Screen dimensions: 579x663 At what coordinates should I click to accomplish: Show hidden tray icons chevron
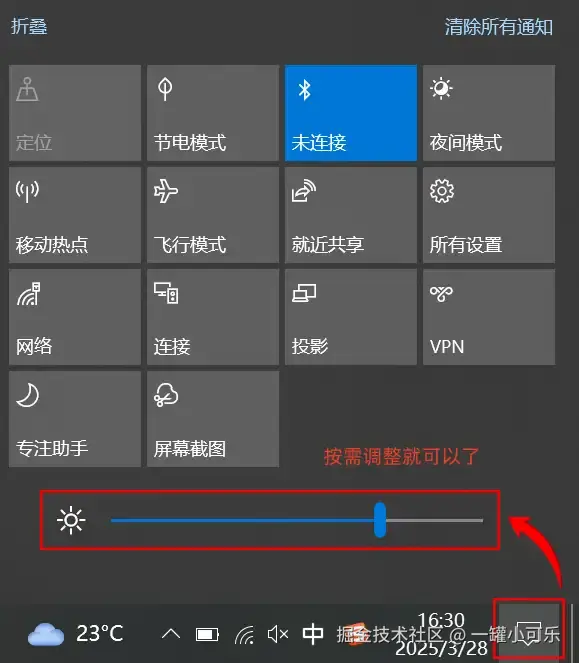point(171,634)
